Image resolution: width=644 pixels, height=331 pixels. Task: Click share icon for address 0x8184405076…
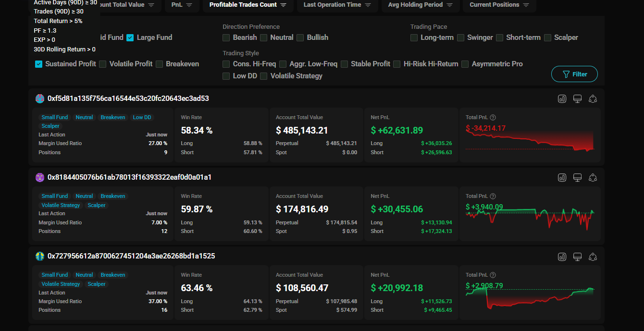tap(593, 178)
